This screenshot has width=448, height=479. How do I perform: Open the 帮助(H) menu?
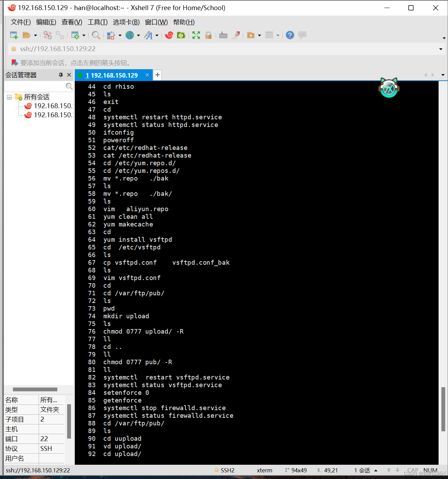click(184, 22)
